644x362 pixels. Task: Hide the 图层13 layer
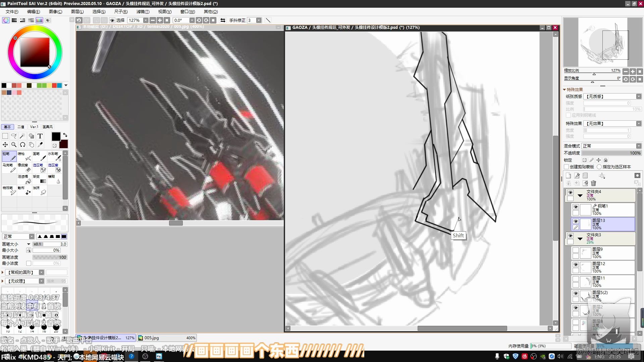pyautogui.click(x=576, y=221)
